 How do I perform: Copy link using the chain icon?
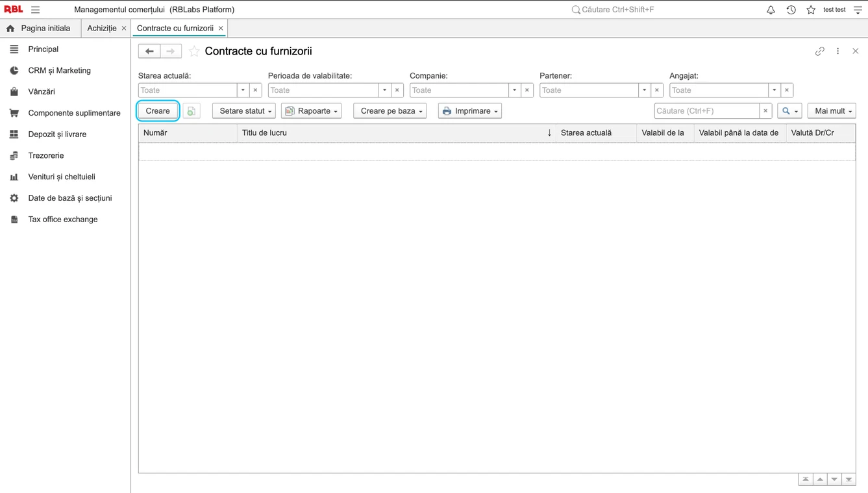[820, 51]
